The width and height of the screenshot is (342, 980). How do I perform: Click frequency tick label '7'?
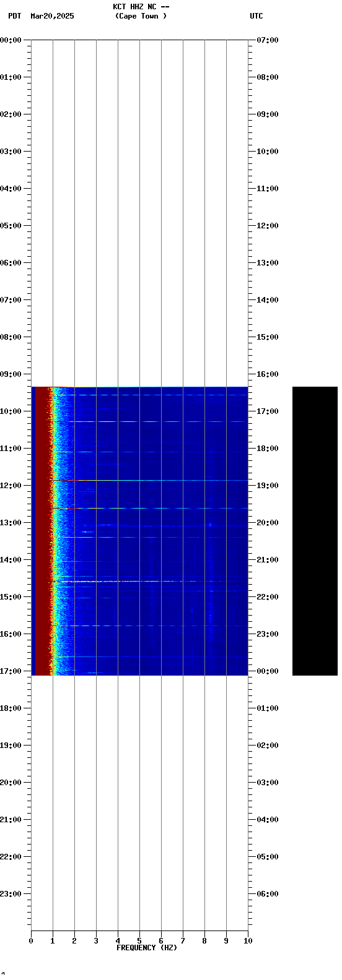coord(183,941)
